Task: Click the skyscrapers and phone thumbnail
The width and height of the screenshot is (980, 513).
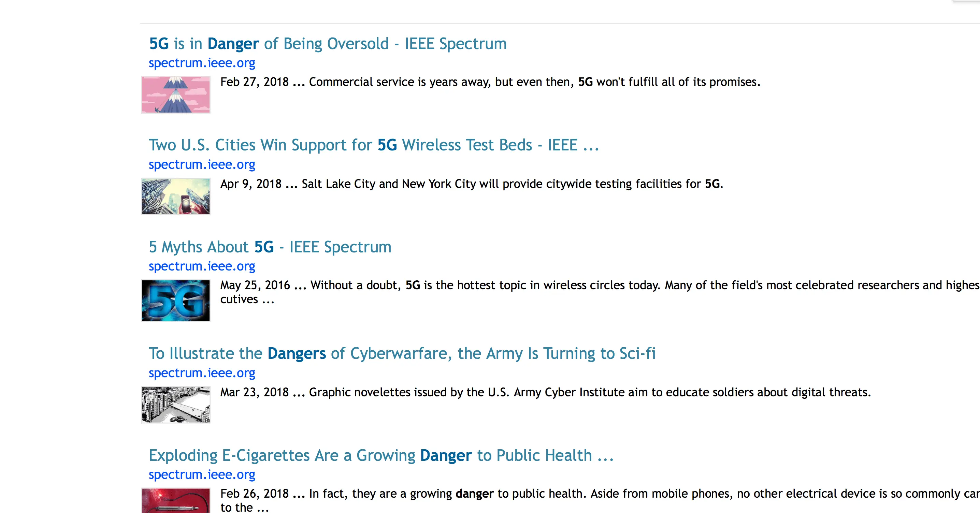Action: coord(175,196)
